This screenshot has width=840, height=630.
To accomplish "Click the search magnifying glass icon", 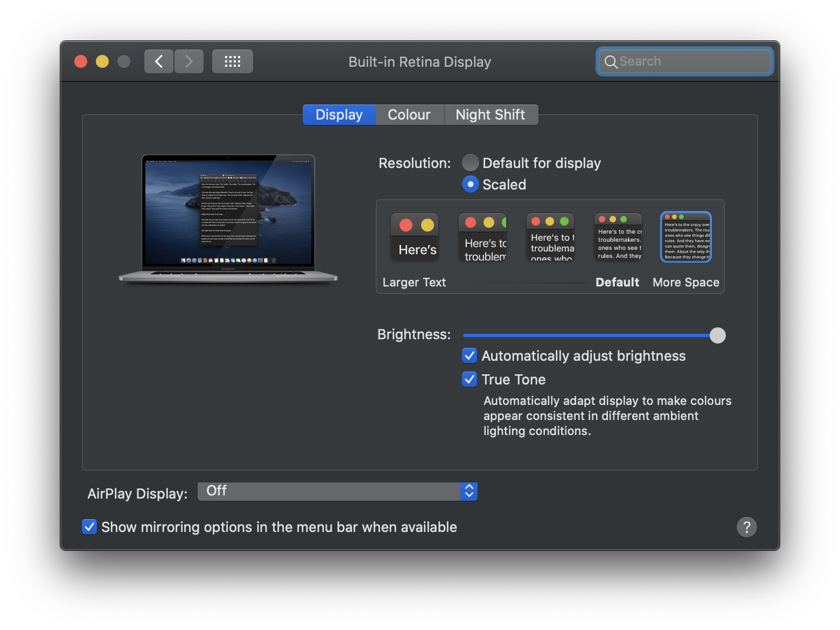I will tap(611, 62).
